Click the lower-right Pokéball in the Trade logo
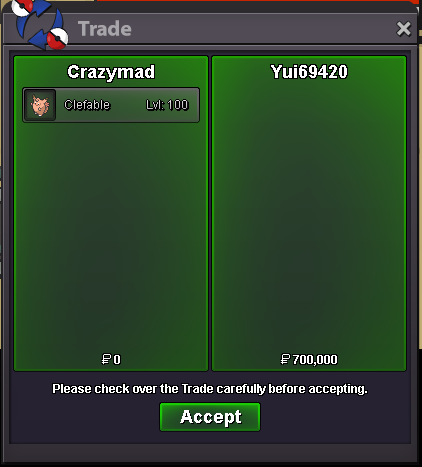This screenshot has width=422, height=467. point(57,38)
